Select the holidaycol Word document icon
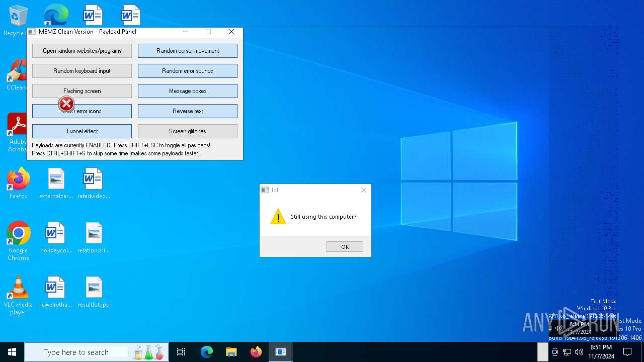The height and width of the screenshot is (362, 644). [56, 238]
